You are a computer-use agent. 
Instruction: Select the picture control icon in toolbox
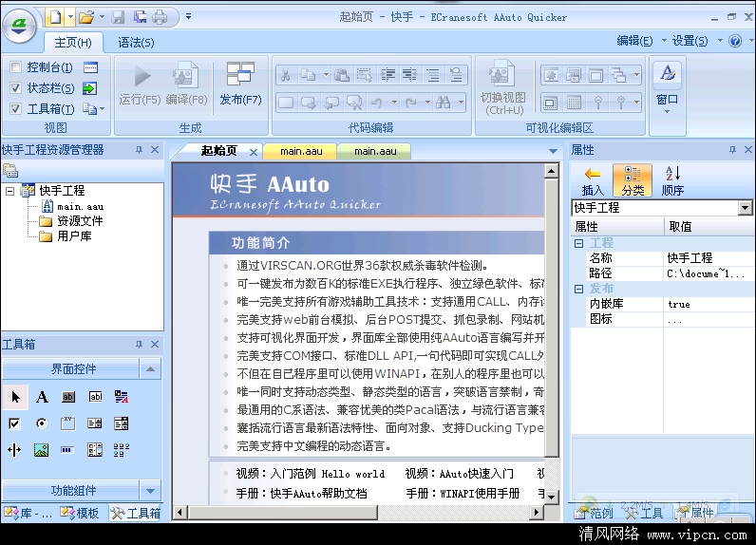(42, 450)
